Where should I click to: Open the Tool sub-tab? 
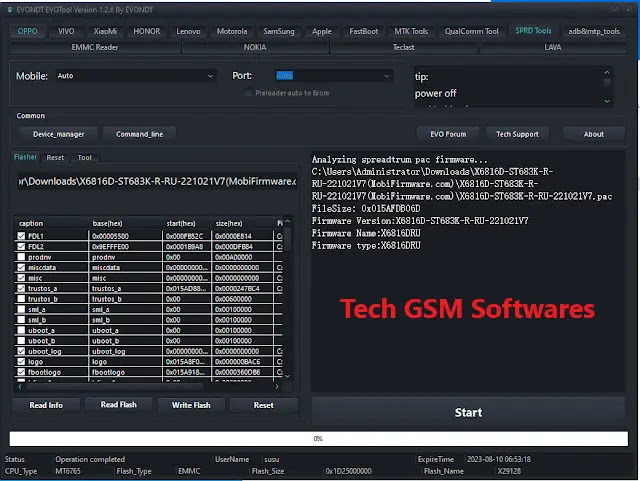pyautogui.click(x=84, y=158)
